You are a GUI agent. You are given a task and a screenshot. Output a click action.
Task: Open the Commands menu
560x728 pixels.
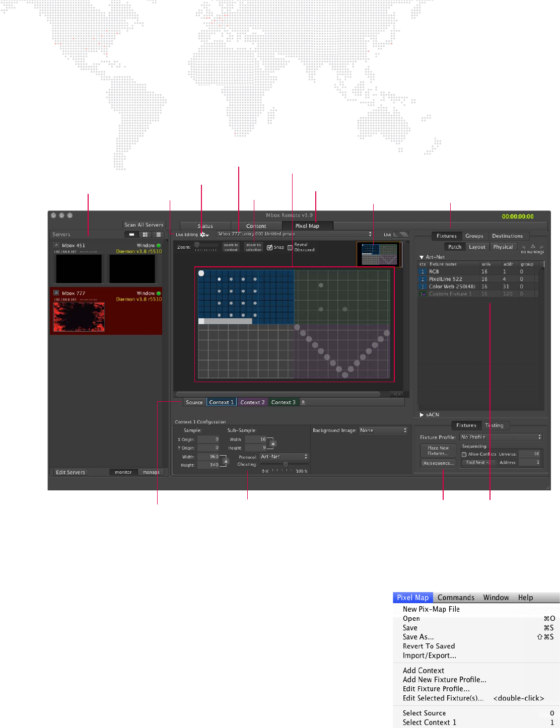point(456,598)
